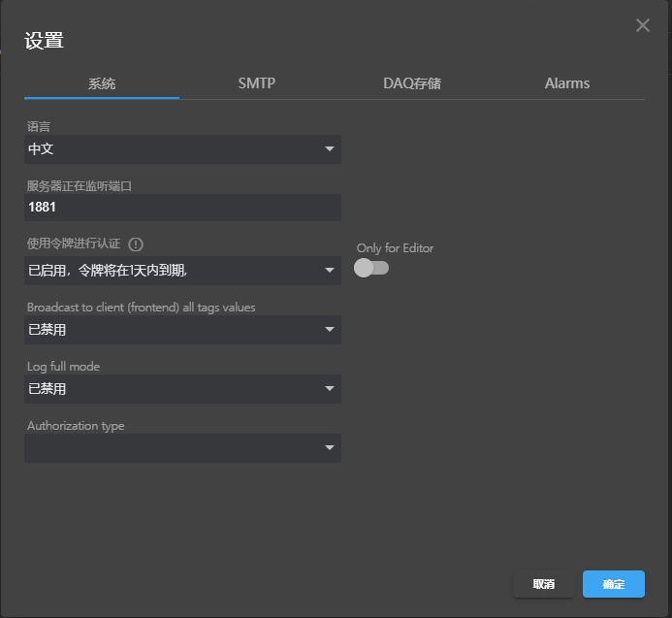Select the 系统 tab
This screenshot has height=618, width=672.
102,83
